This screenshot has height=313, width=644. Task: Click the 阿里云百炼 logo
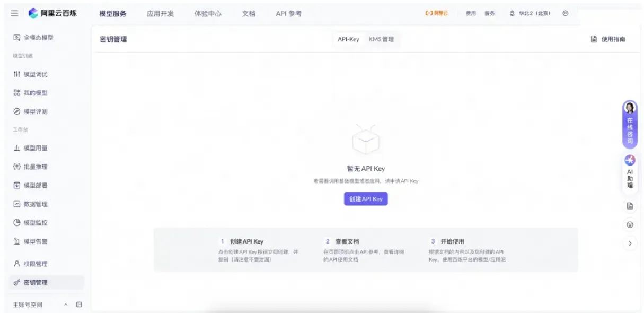(52, 13)
